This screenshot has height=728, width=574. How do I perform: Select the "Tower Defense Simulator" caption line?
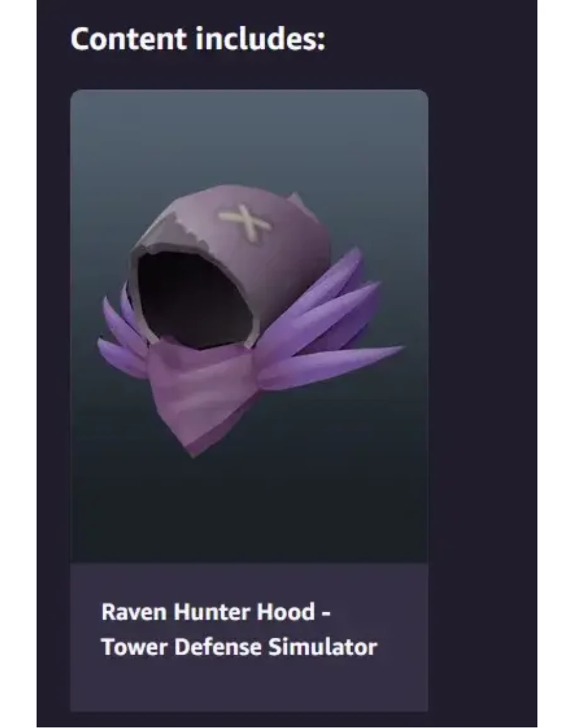coord(239,647)
